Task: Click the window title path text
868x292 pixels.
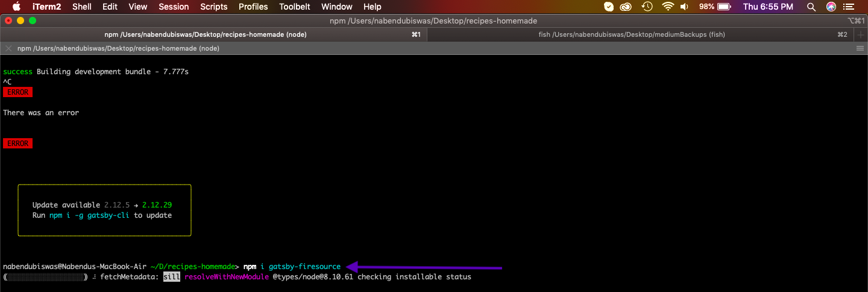Action: pyautogui.click(x=433, y=21)
